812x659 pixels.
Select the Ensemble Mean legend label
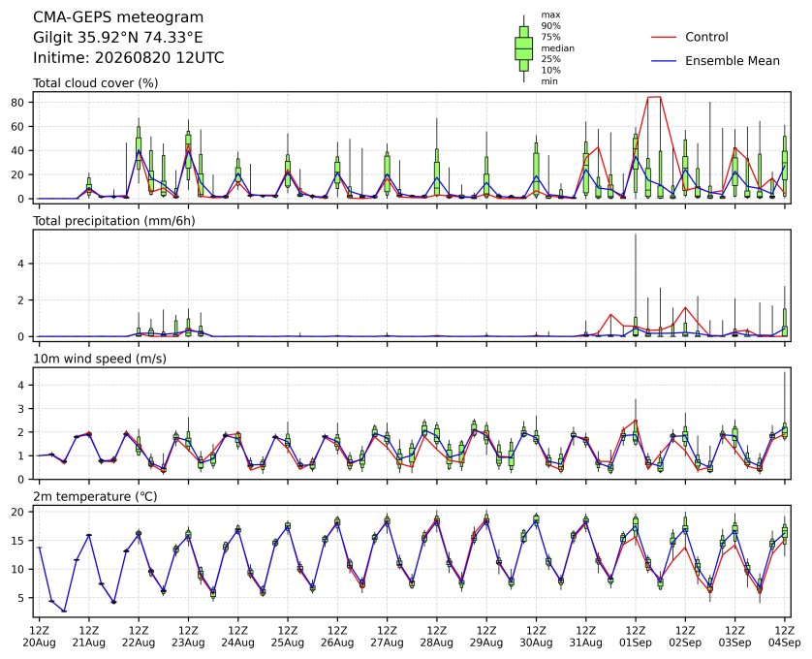[x=733, y=61]
